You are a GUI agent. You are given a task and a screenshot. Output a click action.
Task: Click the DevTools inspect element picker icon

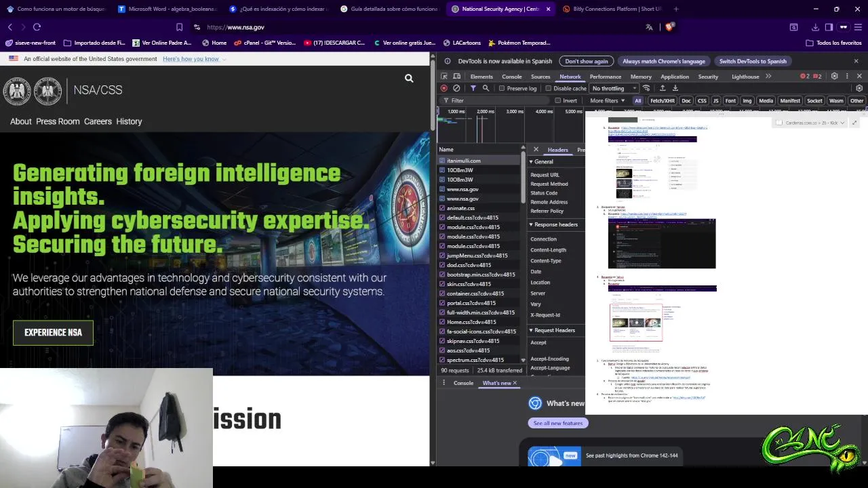(x=444, y=77)
